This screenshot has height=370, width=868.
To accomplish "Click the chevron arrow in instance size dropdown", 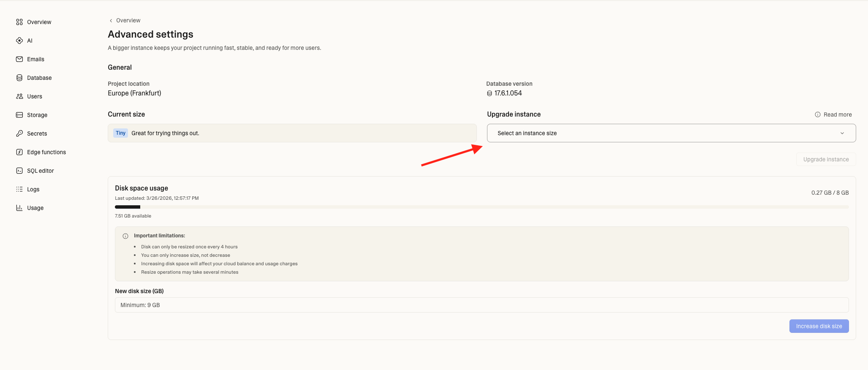I will [x=842, y=133].
